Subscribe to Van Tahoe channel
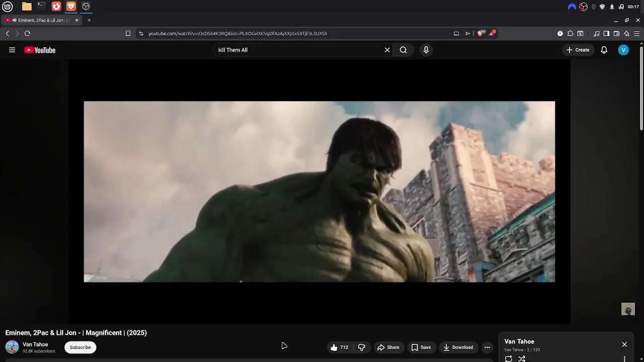This screenshot has width=644, height=362. pyautogui.click(x=80, y=347)
